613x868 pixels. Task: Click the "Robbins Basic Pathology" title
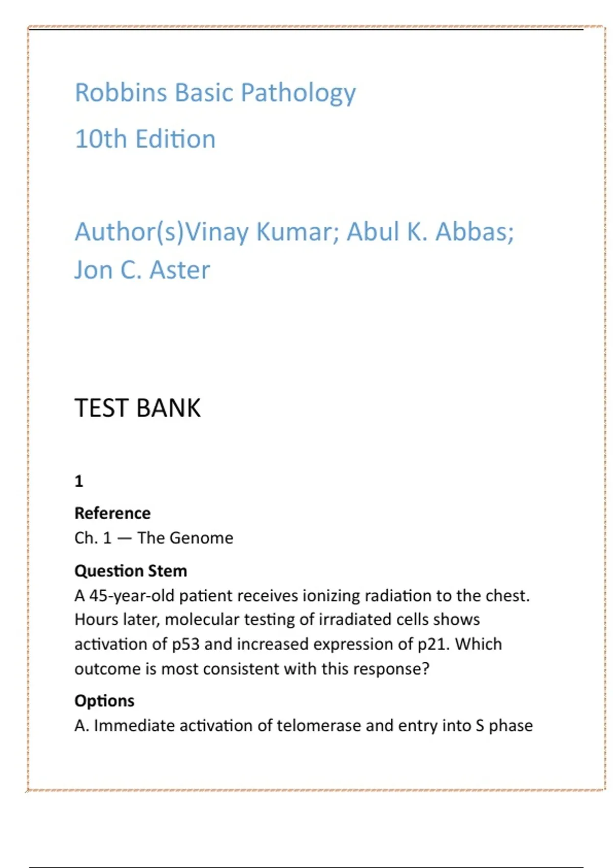(215, 93)
